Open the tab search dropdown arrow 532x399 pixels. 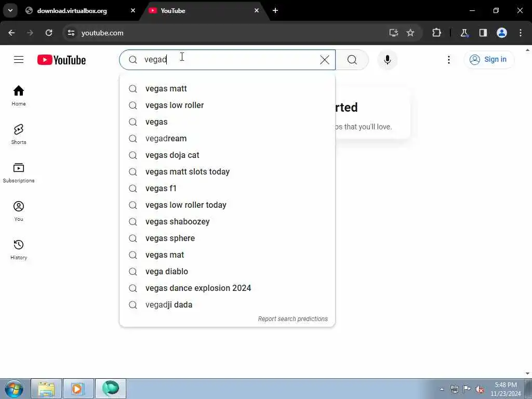(10, 10)
